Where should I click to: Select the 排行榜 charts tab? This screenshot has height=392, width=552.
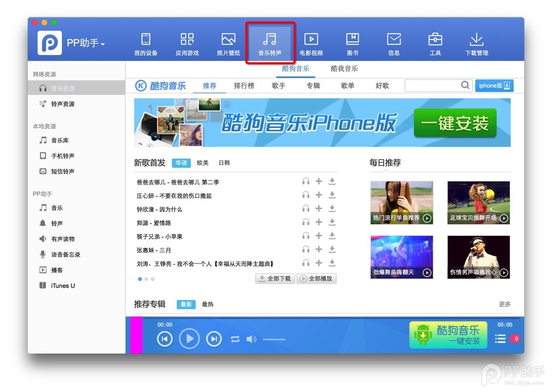(x=244, y=86)
